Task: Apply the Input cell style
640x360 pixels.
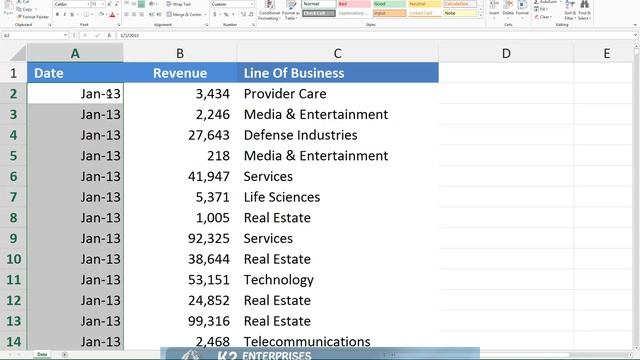Action: [389, 13]
